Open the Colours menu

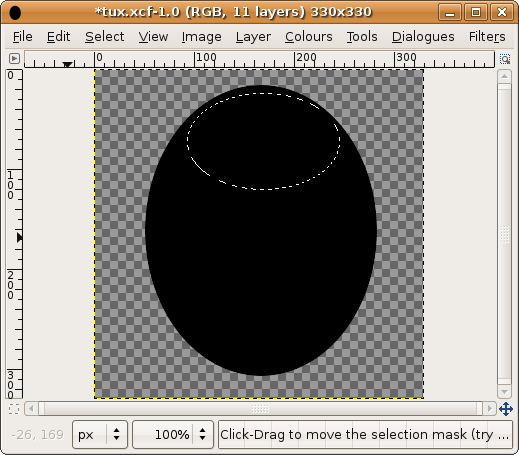tap(308, 37)
